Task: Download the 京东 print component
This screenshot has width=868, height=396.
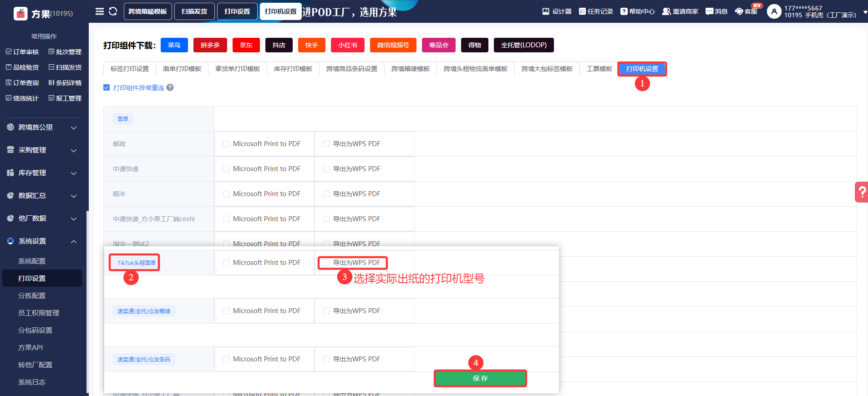Action: pos(246,45)
